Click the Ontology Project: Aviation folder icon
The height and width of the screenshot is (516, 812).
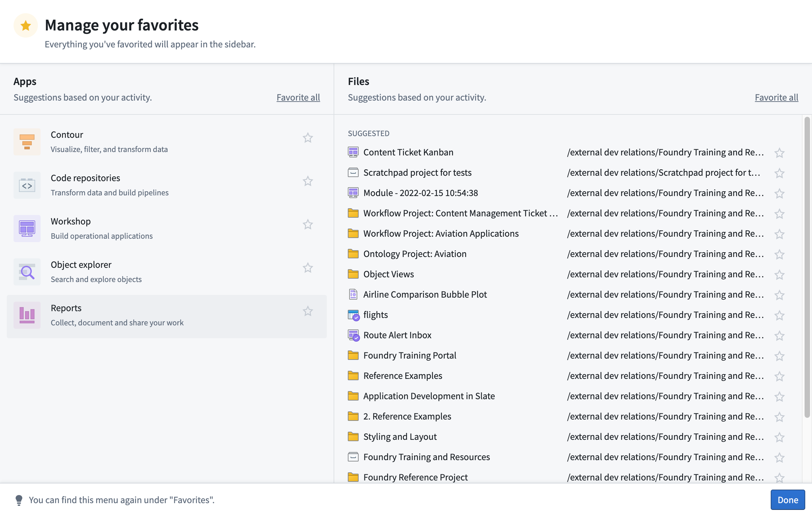pyautogui.click(x=353, y=254)
